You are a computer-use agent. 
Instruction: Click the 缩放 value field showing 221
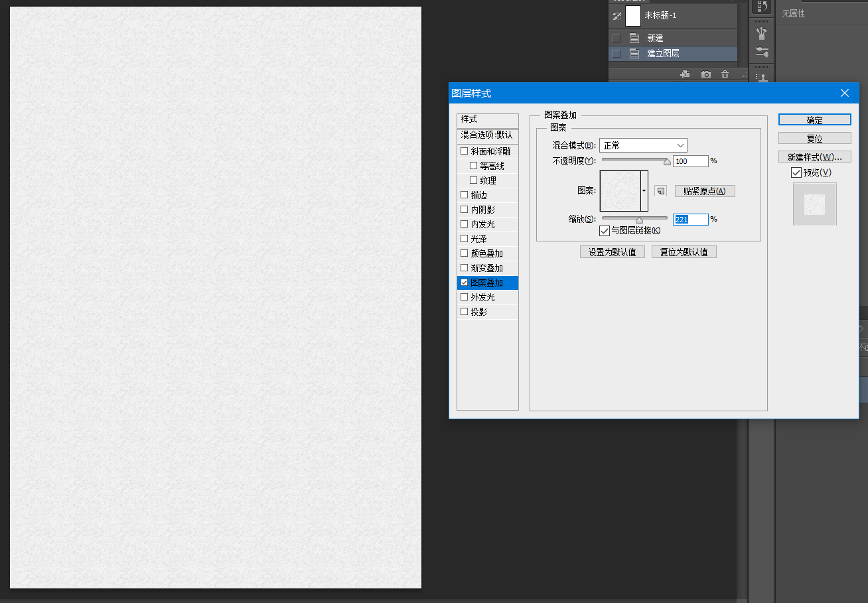pyautogui.click(x=691, y=220)
